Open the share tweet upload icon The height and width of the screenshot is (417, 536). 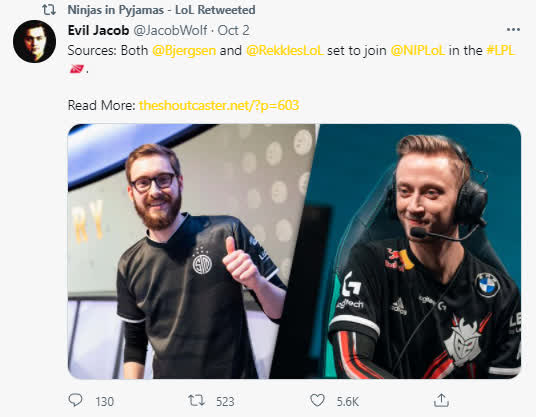pyautogui.click(x=441, y=400)
